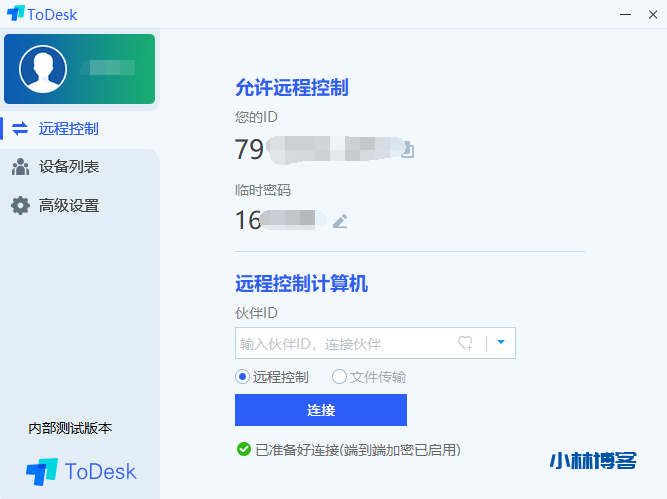Click the green checkmark connection status icon
The height and width of the screenshot is (499, 667).
point(243,450)
